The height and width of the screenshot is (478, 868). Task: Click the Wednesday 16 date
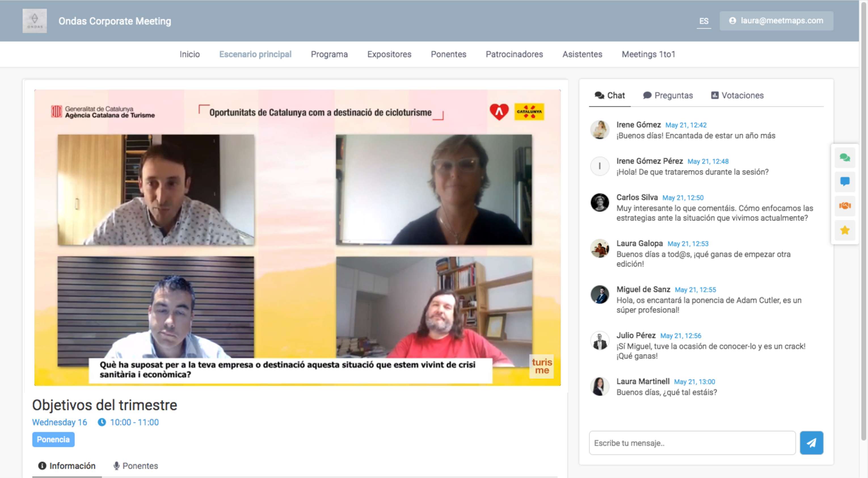click(x=59, y=422)
